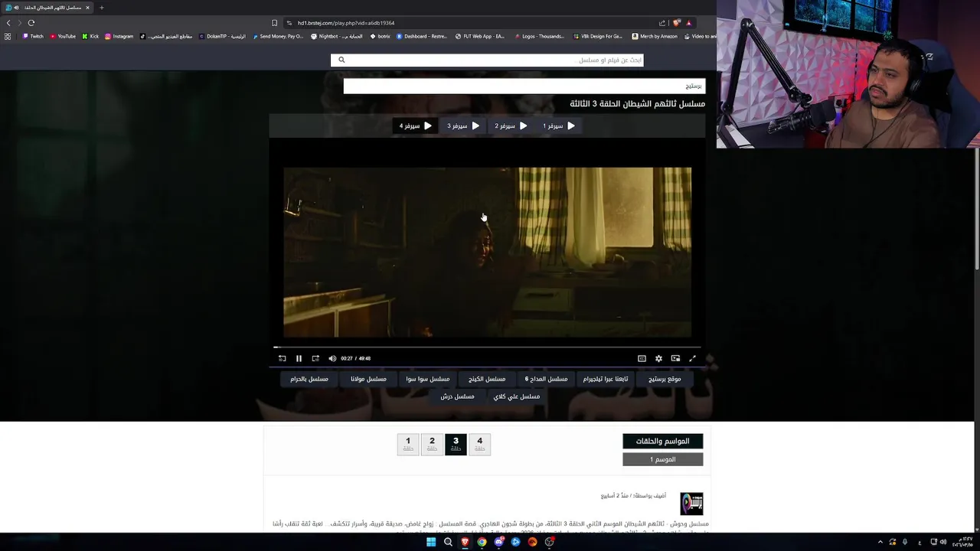
Task: Open the Send Money, Pay O... bookmark
Action: click(278, 36)
